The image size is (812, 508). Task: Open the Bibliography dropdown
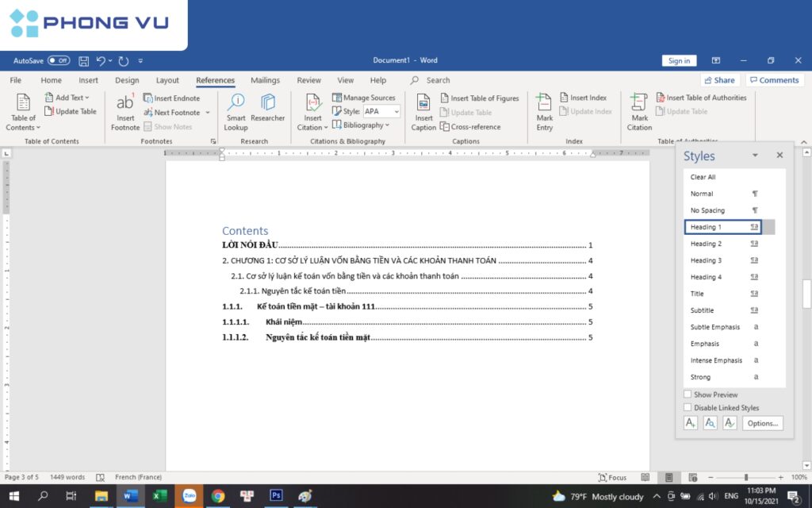coord(362,125)
